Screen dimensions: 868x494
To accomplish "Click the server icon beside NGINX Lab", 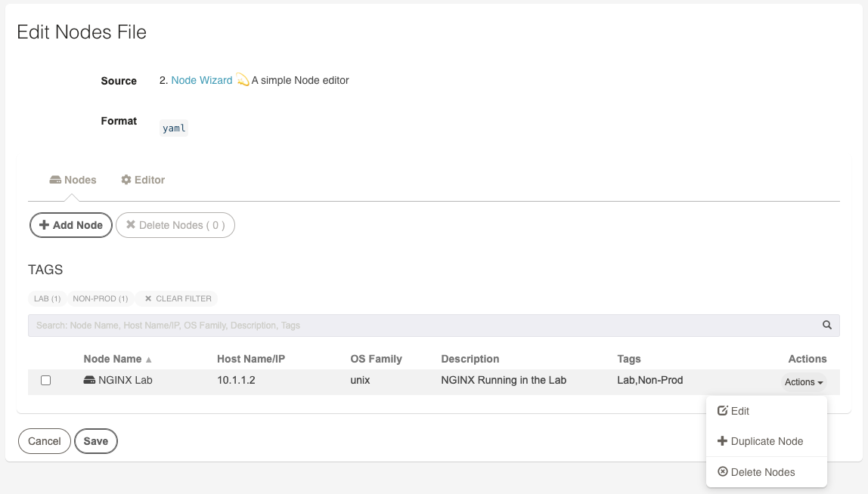I will (89, 380).
